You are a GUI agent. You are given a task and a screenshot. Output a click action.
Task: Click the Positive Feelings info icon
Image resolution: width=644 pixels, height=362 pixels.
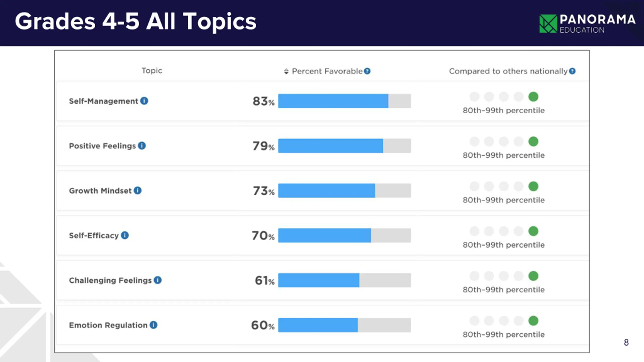142,146
